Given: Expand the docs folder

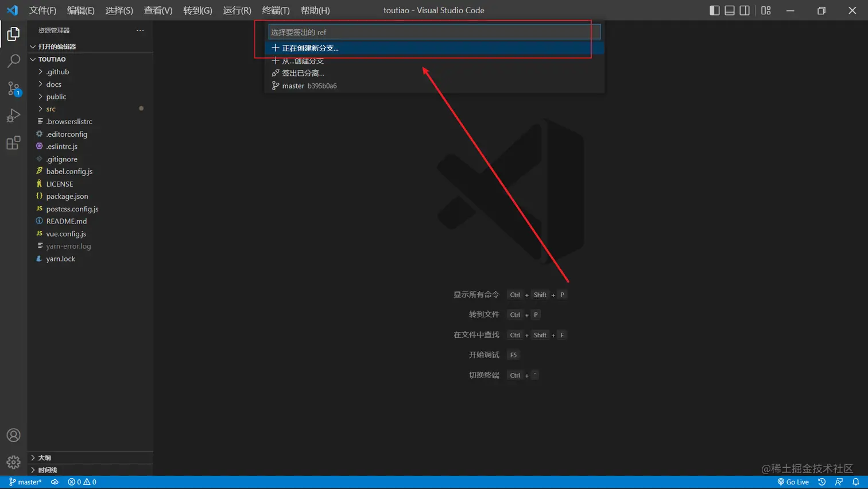Looking at the screenshot, I should click(90, 84).
